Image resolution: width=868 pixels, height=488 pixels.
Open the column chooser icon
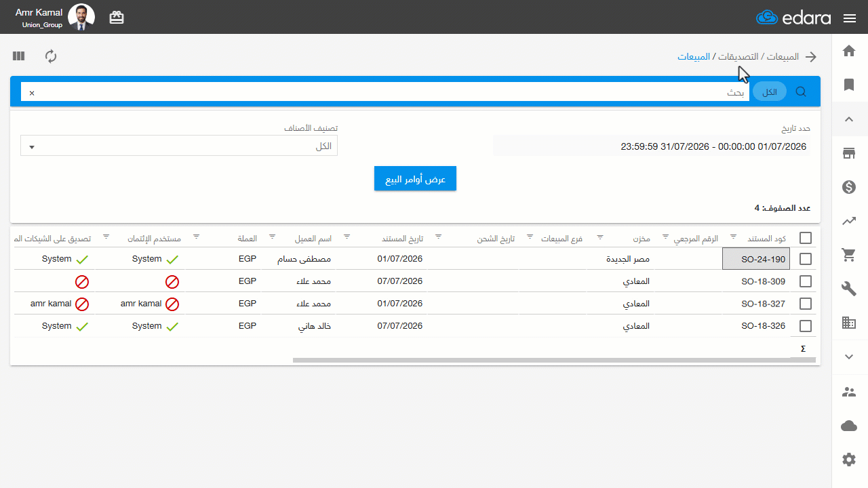18,56
